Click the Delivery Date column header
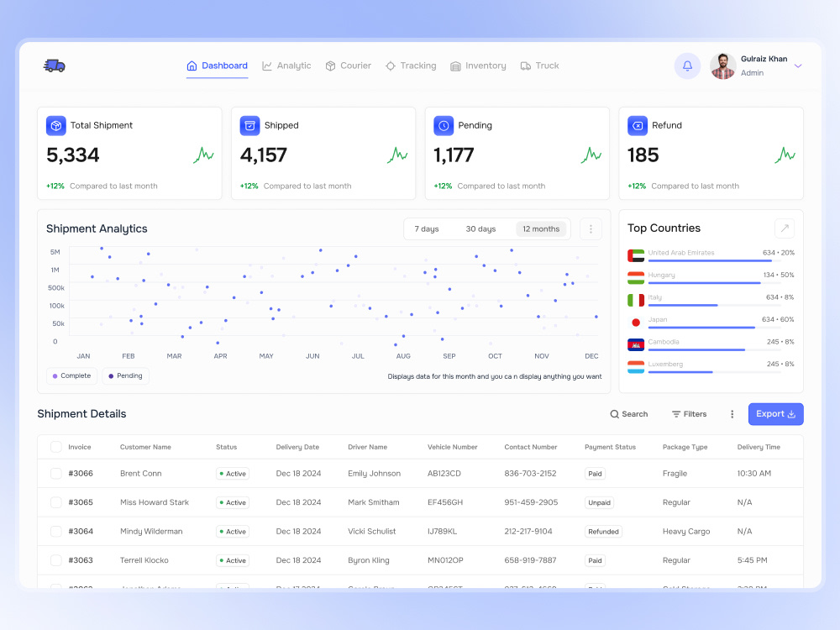 pos(297,447)
